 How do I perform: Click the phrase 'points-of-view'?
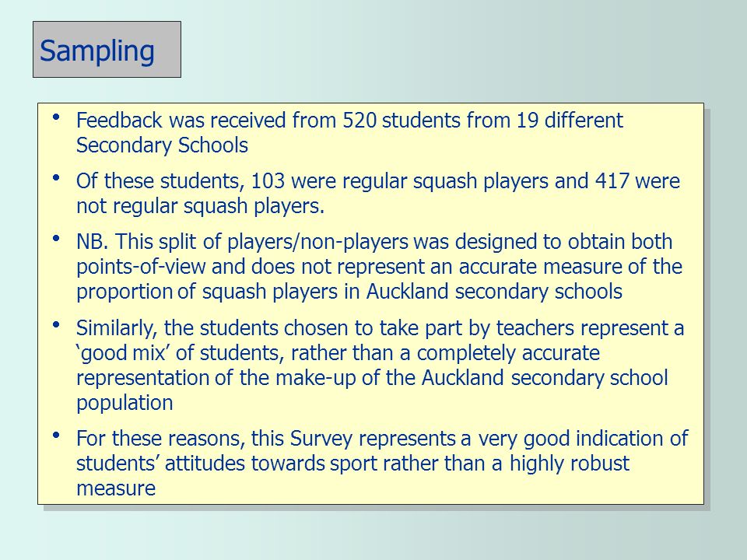(x=141, y=267)
